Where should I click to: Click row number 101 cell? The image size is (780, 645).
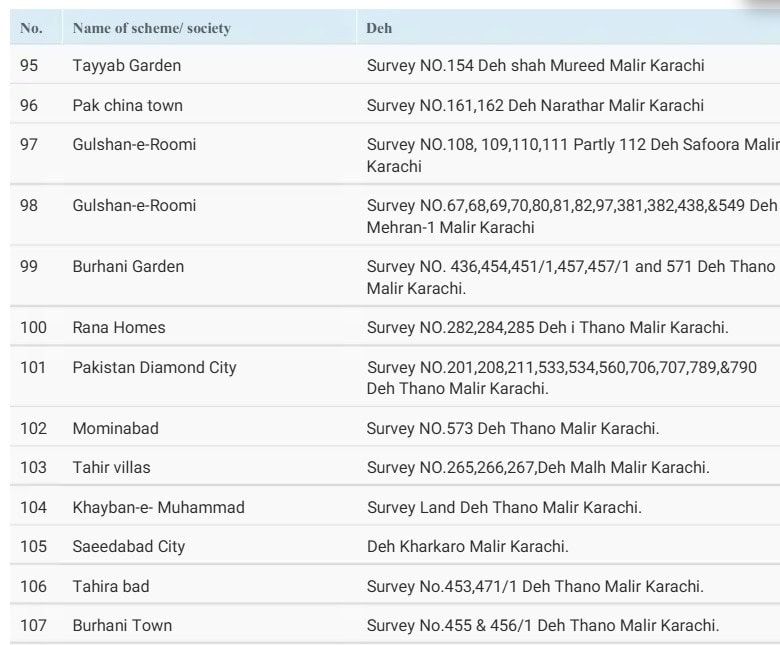(33, 368)
